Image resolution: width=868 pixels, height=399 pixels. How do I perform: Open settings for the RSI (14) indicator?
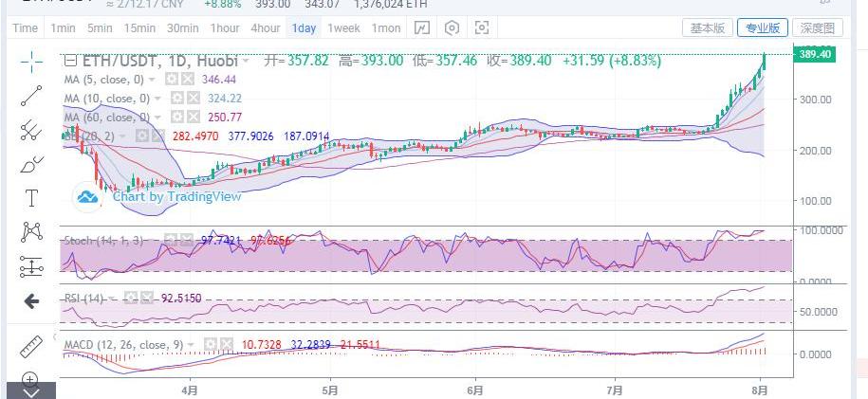pos(130,299)
